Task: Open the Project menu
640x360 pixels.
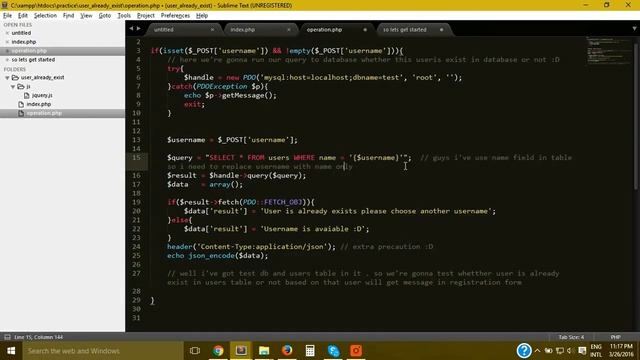Action: point(146,16)
